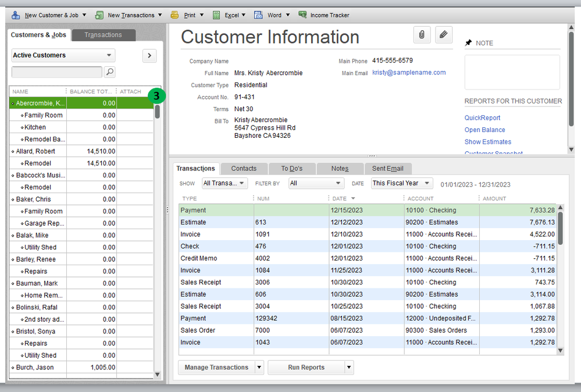Click the pencil edit customer icon
Screen dimensions: 581x392
coord(443,35)
